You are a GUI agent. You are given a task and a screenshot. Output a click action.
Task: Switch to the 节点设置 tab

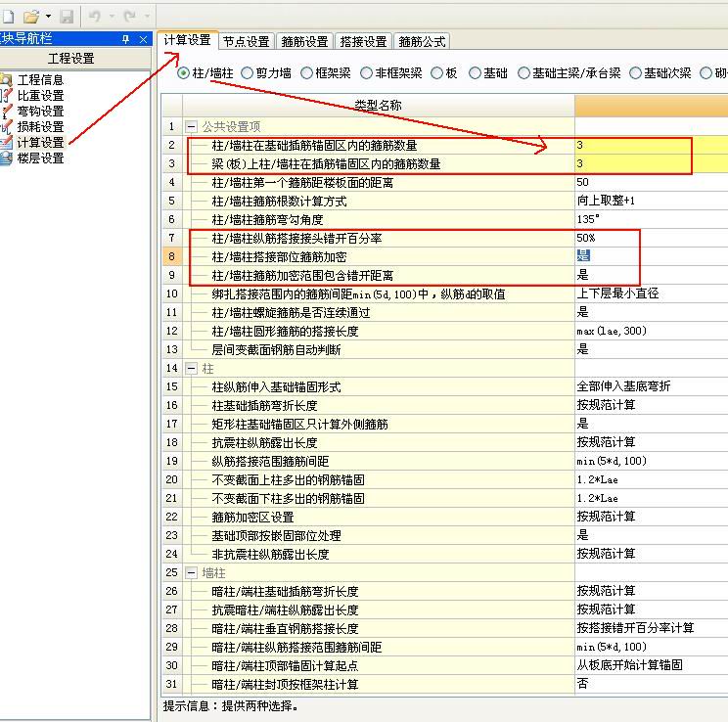(x=247, y=41)
